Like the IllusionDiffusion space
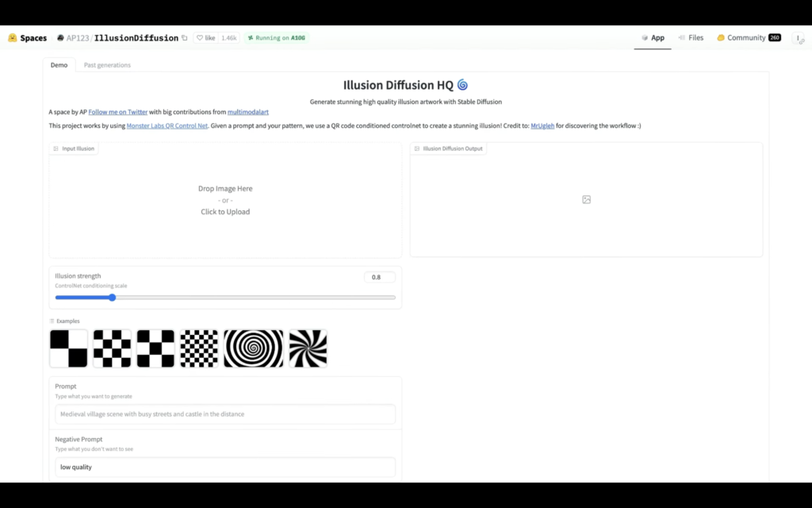The image size is (812, 508). (x=205, y=38)
